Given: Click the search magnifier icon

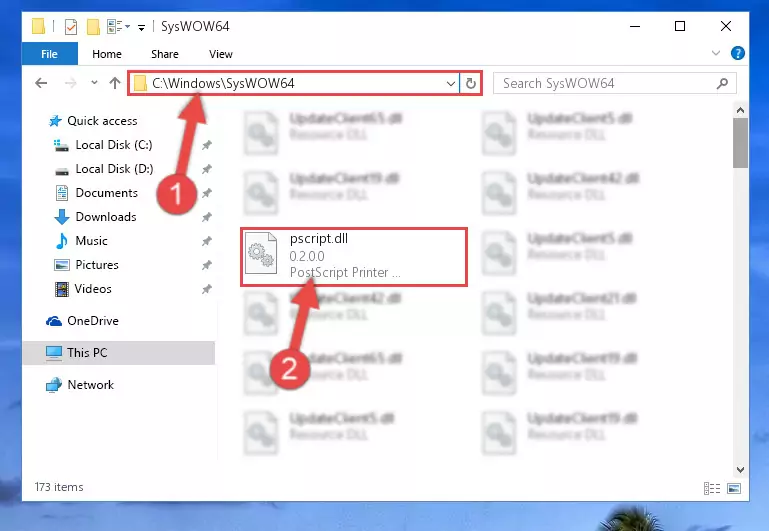Looking at the screenshot, I should tap(722, 84).
